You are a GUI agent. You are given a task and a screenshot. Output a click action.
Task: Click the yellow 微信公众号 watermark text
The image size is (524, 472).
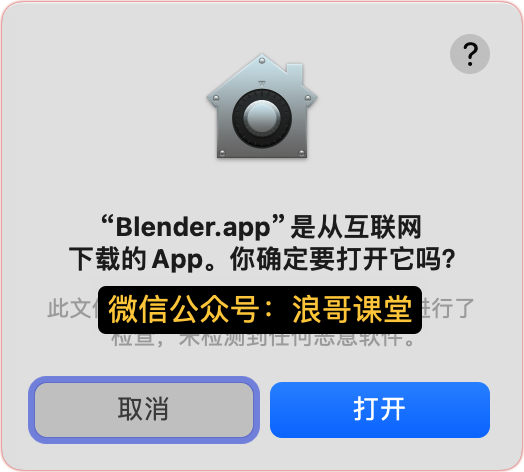click(x=184, y=310)
